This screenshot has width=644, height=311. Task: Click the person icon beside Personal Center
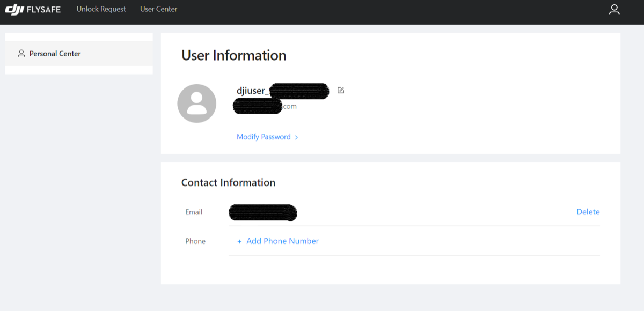click(21, 53)
